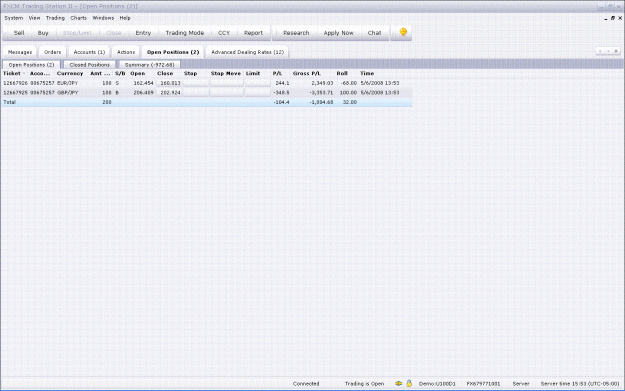Select ticket 12667926 row
The image size is (625, 391).
pyautogui.click(x=206, y=83)
